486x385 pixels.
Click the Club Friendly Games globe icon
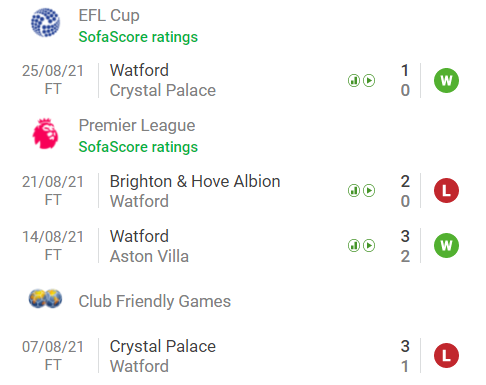(45, 298)
